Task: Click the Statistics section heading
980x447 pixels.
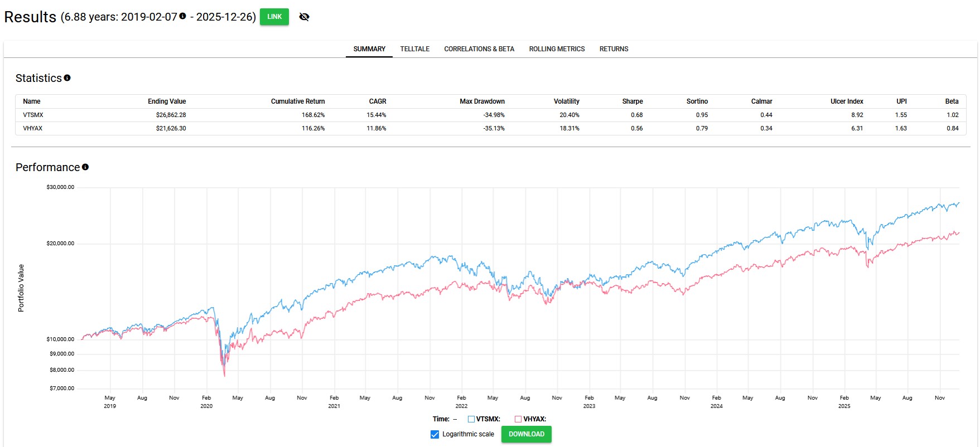Action: click(x=38, y=78)
